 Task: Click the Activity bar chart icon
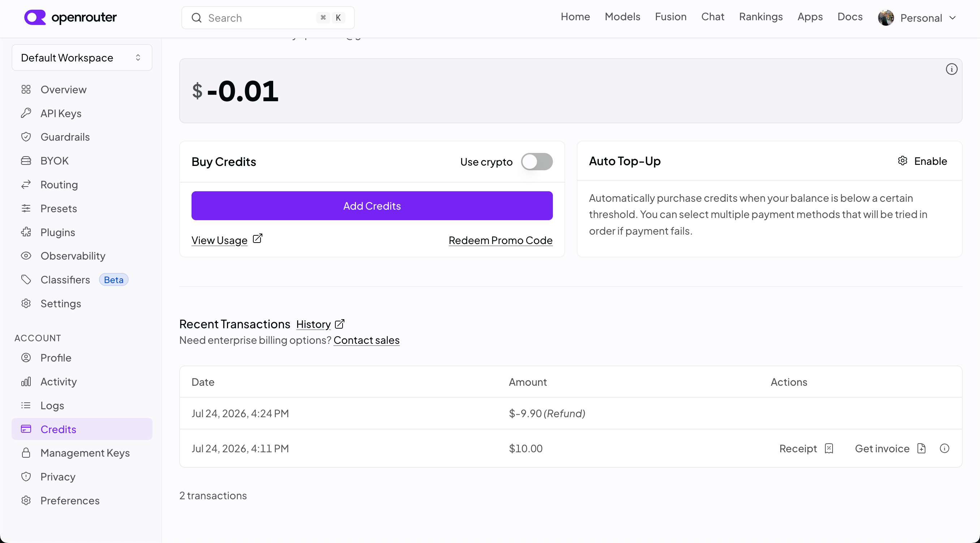(26, 381)
